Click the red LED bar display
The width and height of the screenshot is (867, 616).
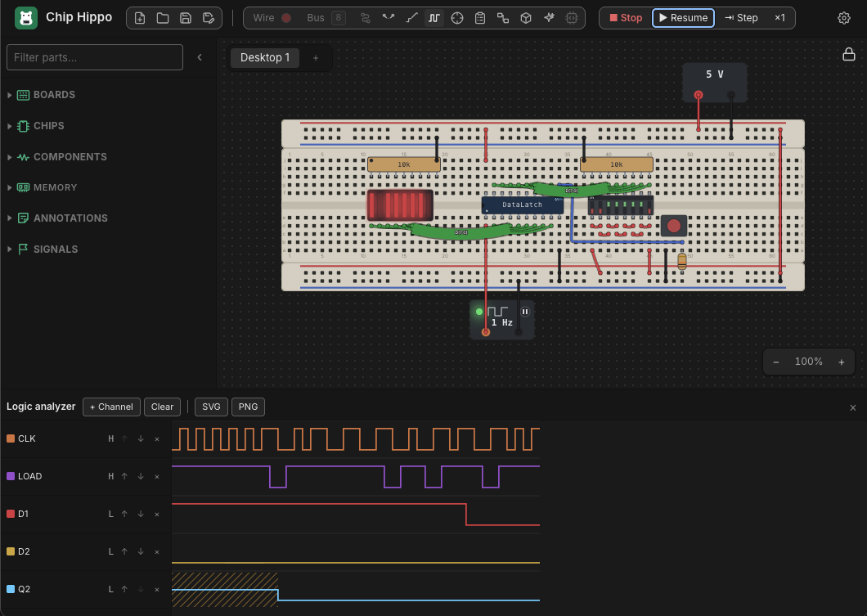[x=400, y=205]
